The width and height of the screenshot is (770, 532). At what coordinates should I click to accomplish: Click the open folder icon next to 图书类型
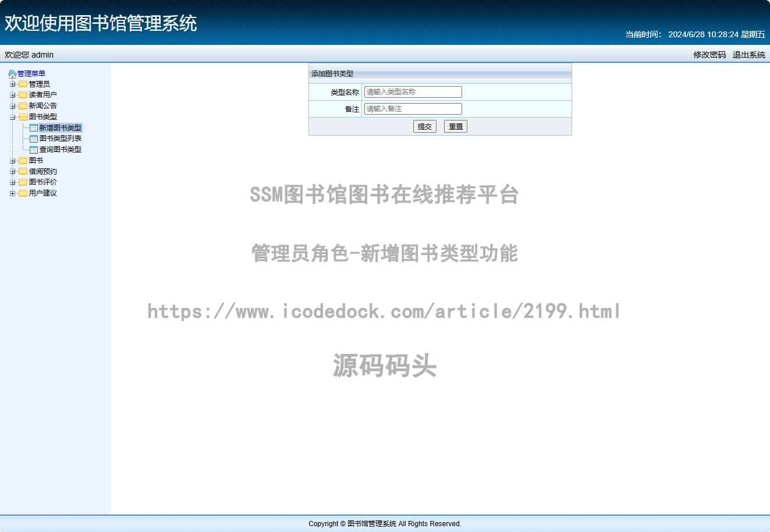(x=23, y=117)
